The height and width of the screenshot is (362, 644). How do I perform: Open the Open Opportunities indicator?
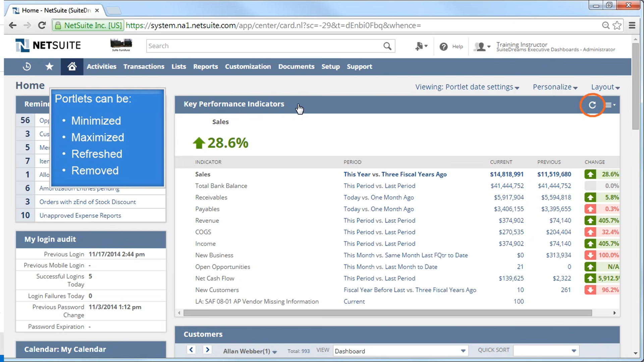(x=223, y=267)
